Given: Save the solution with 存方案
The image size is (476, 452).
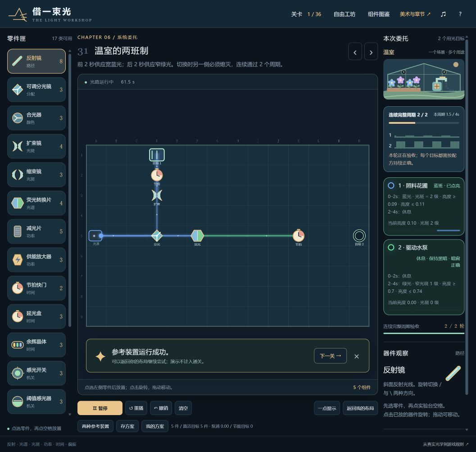Looking at the screenshot, I should pyautogui.click(x=127, y=426).
